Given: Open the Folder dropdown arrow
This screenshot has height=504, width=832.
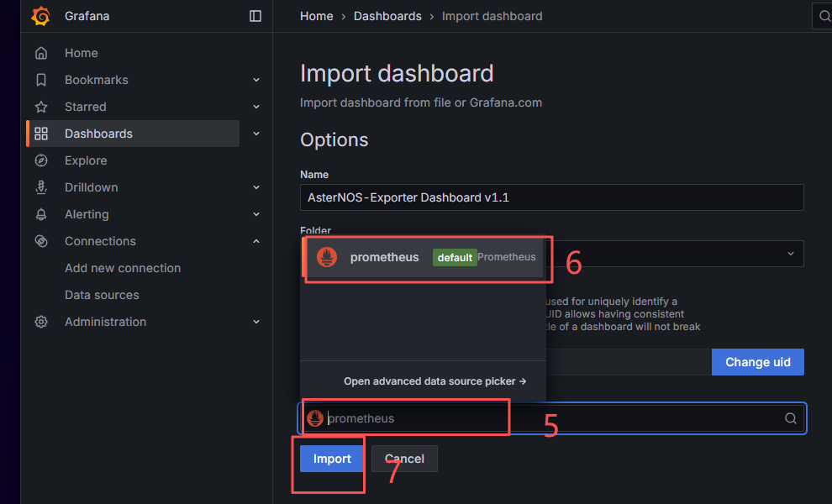Looking at the screenshot, I should click(x=791, y=254).
